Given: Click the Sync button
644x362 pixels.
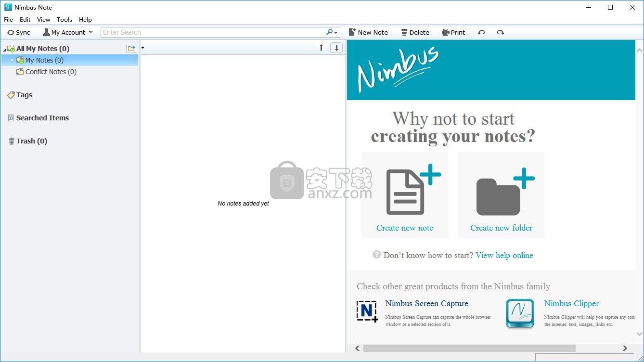Looking at the screenshot, I should pos(19,32).
